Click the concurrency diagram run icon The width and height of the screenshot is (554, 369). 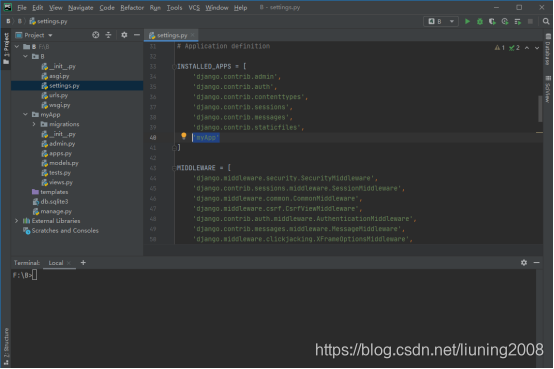pyautogui.click(x=518, y=22)
